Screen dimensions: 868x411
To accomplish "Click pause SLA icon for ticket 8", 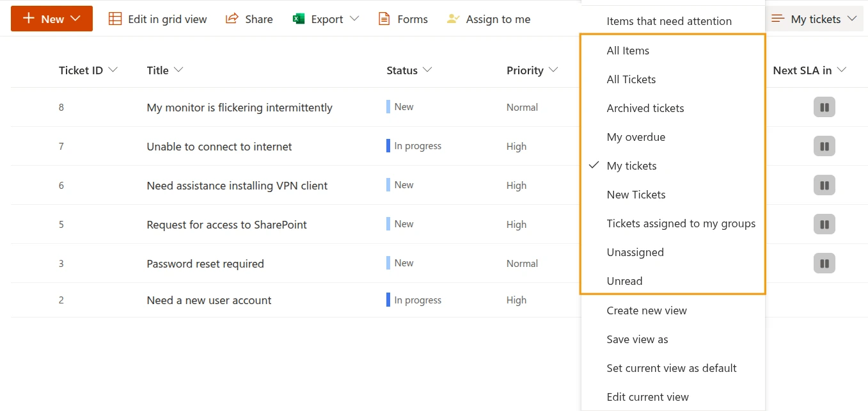I will click(x=825, y=108).
